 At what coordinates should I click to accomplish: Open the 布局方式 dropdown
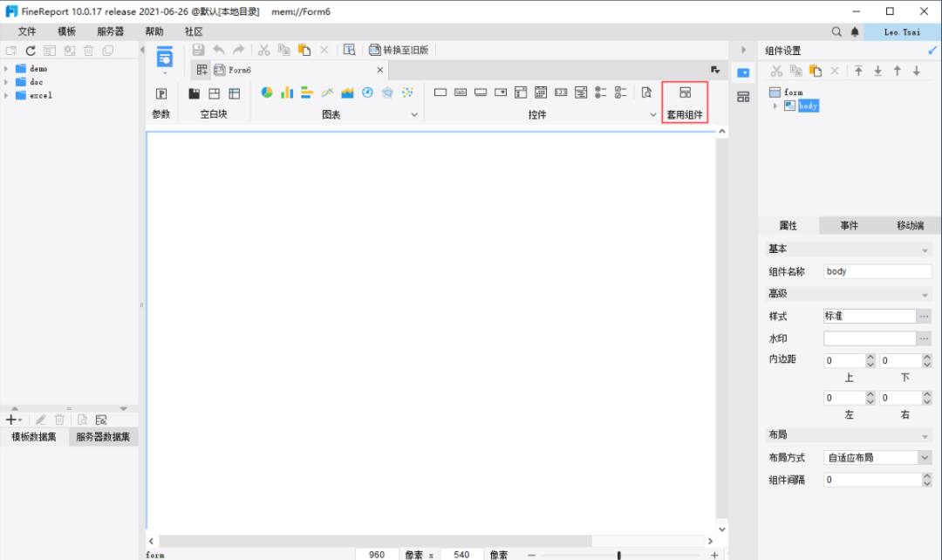pyautogui.click(x=925, y=457)
